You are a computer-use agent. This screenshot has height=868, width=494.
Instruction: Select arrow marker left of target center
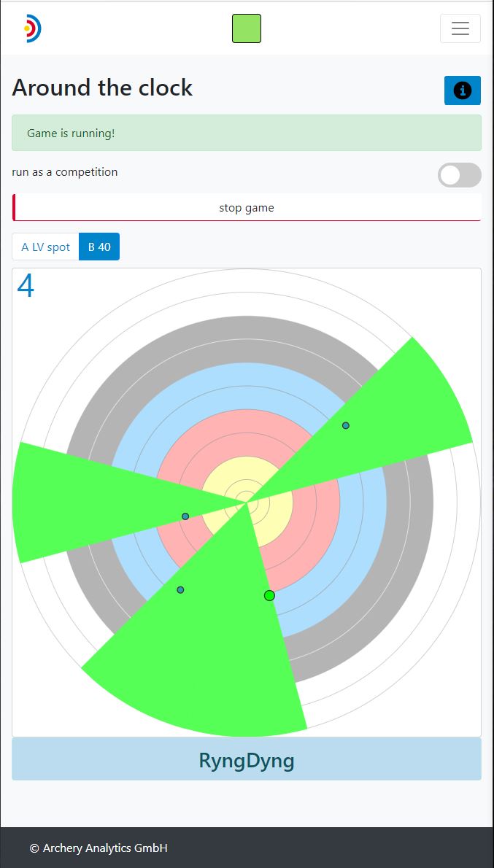(x=185, y=516)
